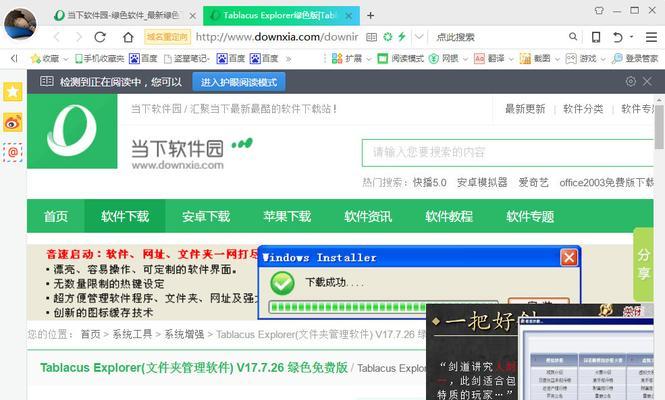Open the mobile phone assistant icon

(x=596, y=37)
